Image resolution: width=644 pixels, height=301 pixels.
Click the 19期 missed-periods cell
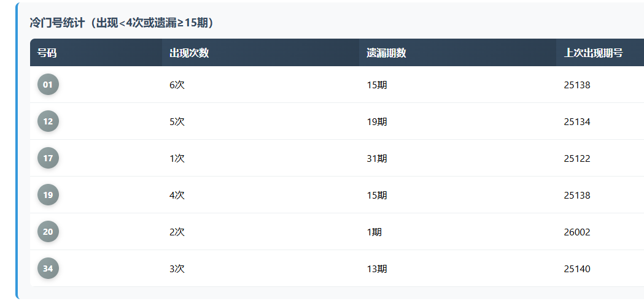tap(377, 122)
